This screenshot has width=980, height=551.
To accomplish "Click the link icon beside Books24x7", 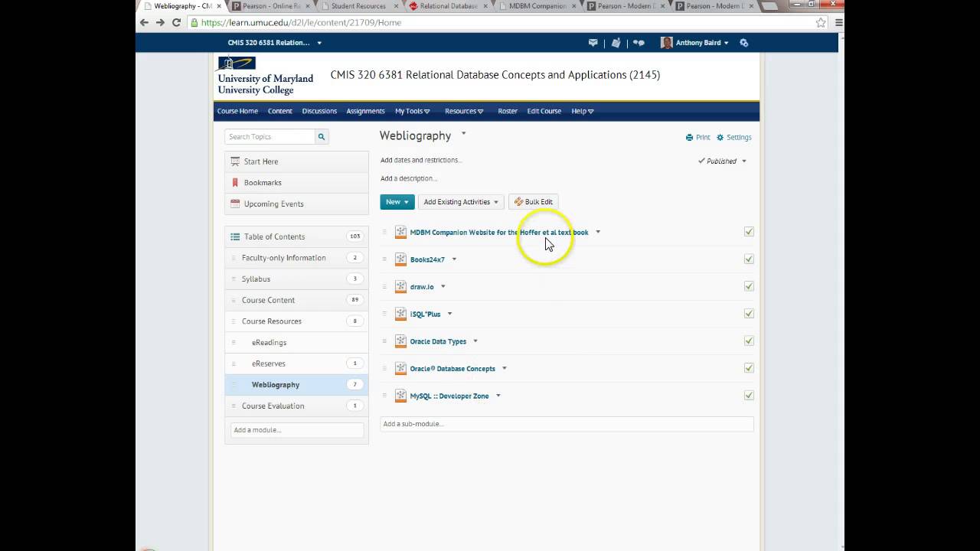I will pyautogui.click(x=400, y=259).
